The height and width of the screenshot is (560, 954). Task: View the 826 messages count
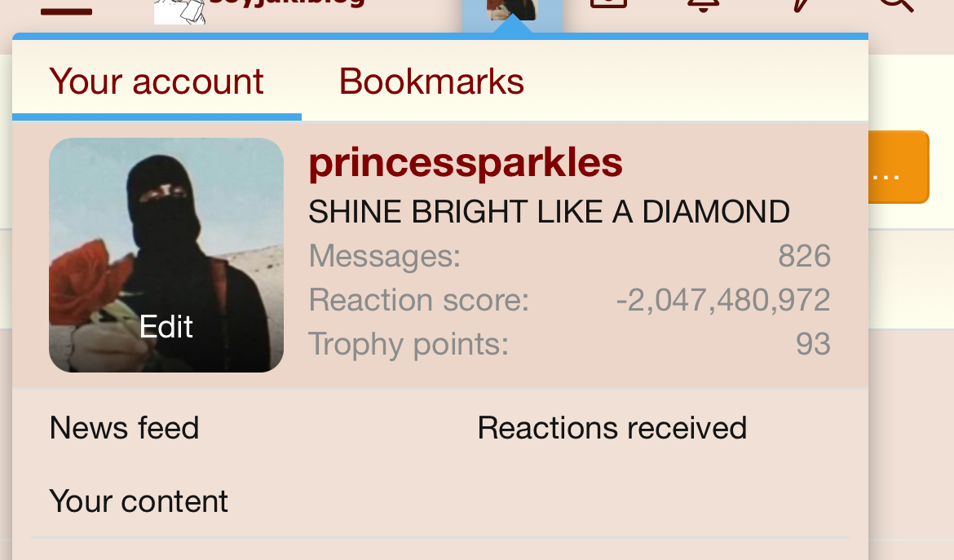tap(804, 255)
